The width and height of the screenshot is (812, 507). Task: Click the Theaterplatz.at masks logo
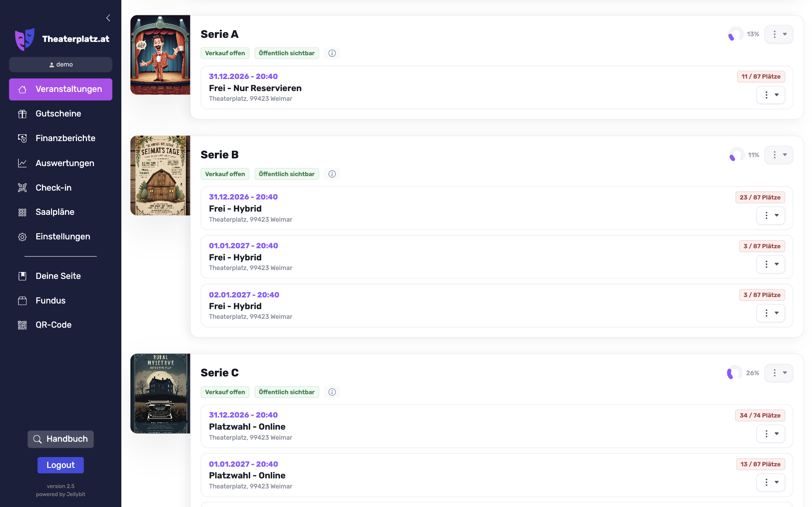[x=25, y=39]
